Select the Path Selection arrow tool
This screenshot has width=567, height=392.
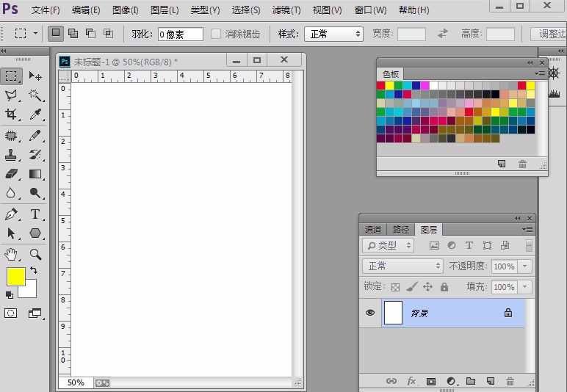pyautogui.click(x=11, y=233)
